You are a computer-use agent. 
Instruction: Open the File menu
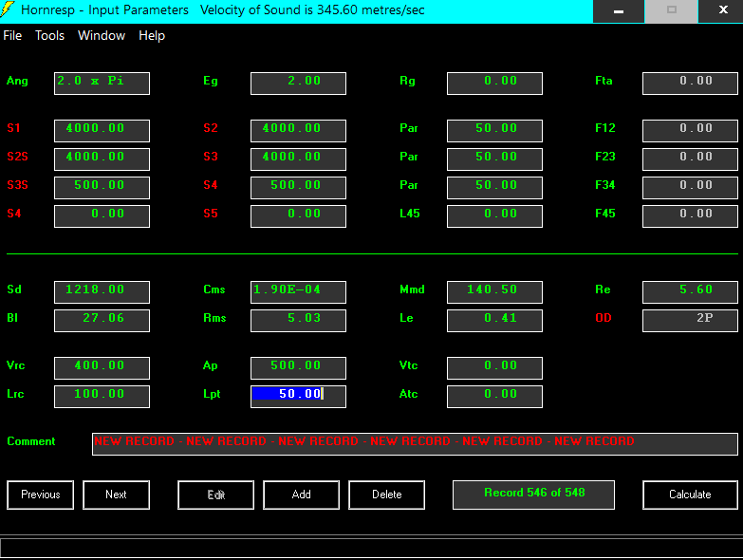(12, 35)
